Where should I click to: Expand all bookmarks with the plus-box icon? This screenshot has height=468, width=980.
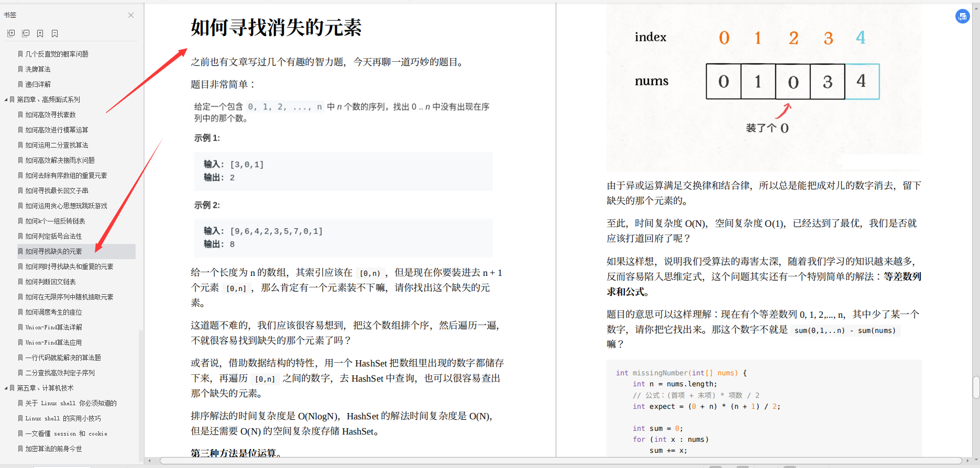pyautogui.click(x=10, y=34)
